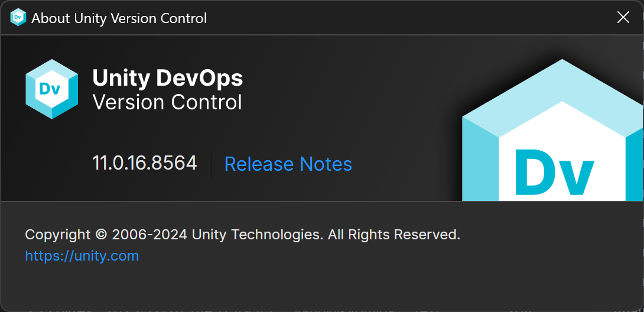Click the version number 11.0.16.8564
This screenshot has height=312, width=644.
pyautogui.click(x=145, y=163)
